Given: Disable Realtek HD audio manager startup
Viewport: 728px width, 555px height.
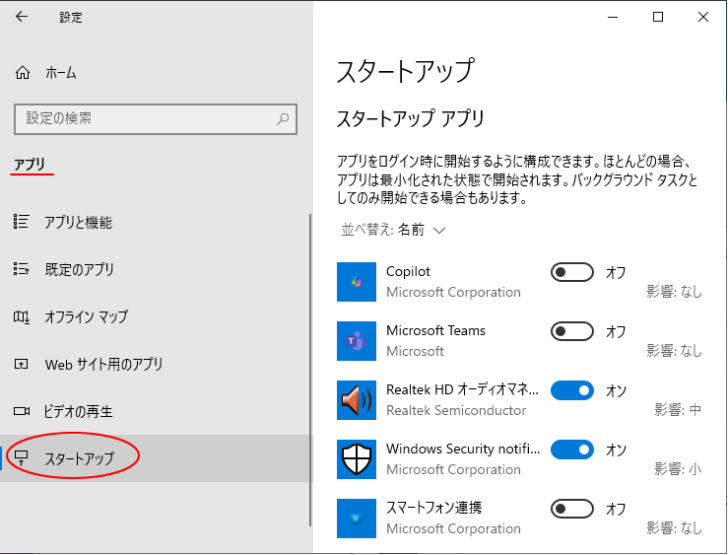Looking at the screenshot, I should tap(572, 391).
